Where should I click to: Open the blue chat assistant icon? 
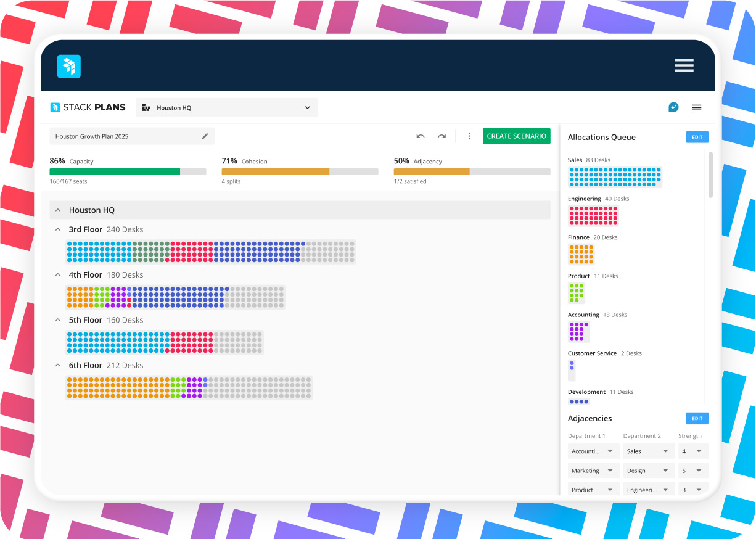click(x=673, y=107)
